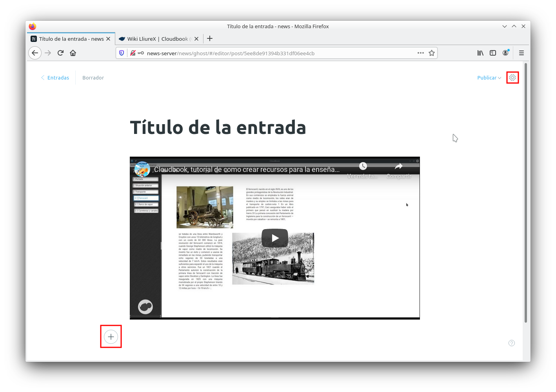Open tracking protection shield icon
Image resolution: width=556 pixels, height=392 pixels.
pos(122,53)
